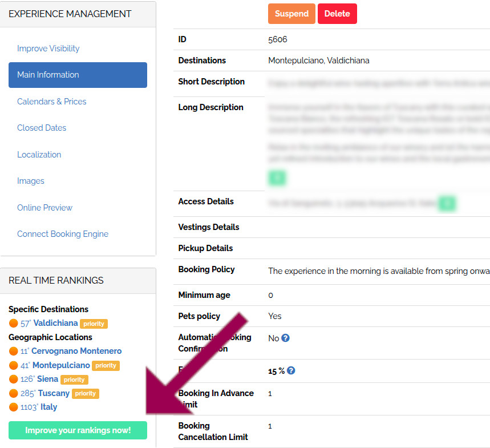Viewport: 490px width, 448px height.
Task: Click orange dot beside Italy ranking
Action: click(x=13, y=407)
